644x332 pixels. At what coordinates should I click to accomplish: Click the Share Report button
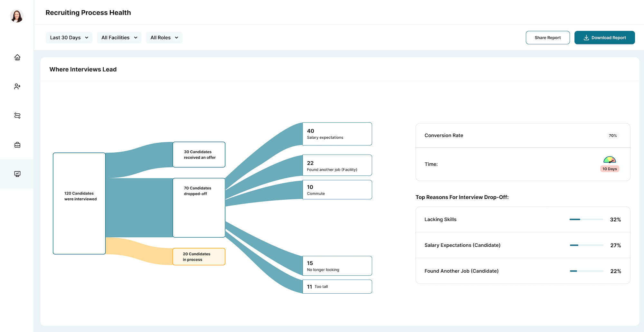547,38
